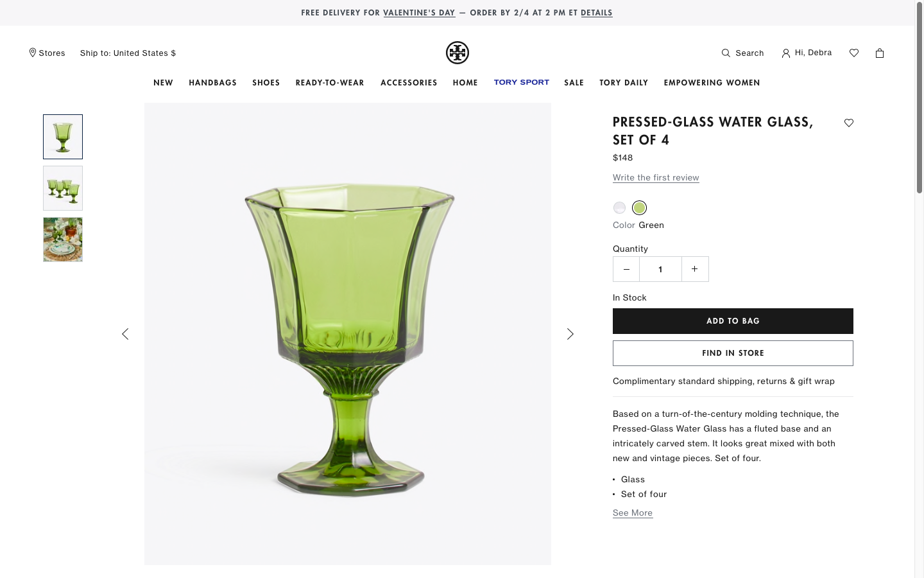924x578 pixels.
Task: Open the Handbags menu
Action: [x=212, y=83]
